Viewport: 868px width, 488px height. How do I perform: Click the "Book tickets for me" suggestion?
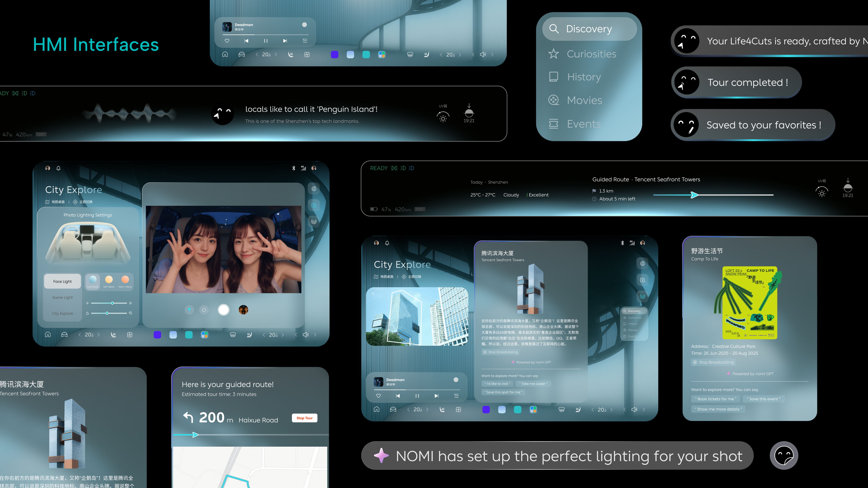pos(715,399)
